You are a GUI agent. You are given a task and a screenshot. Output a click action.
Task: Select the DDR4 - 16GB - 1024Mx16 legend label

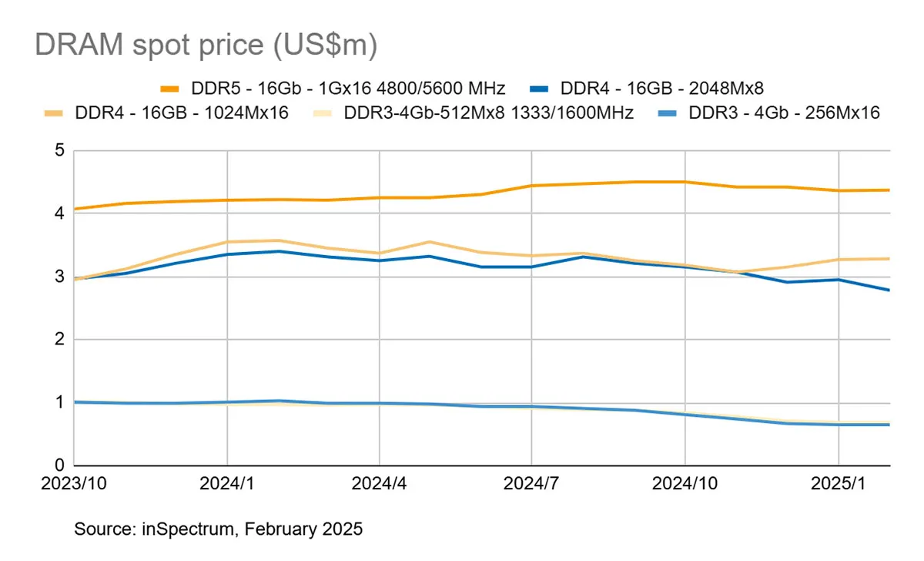(x=182, y=113)
